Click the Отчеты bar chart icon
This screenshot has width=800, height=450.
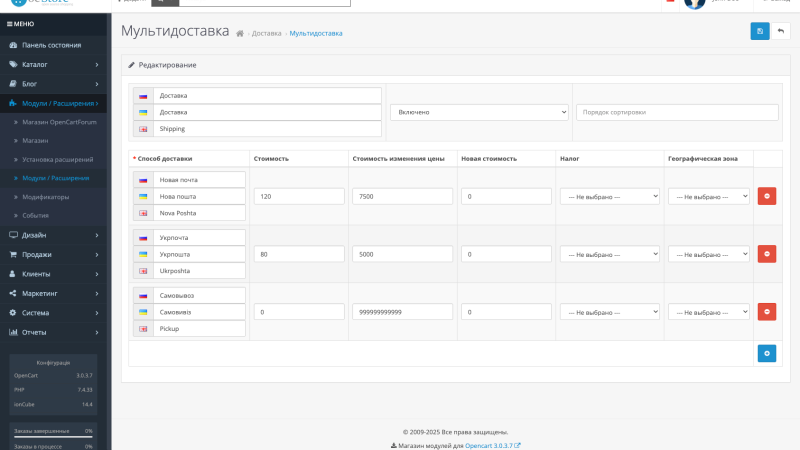point(13,332)
